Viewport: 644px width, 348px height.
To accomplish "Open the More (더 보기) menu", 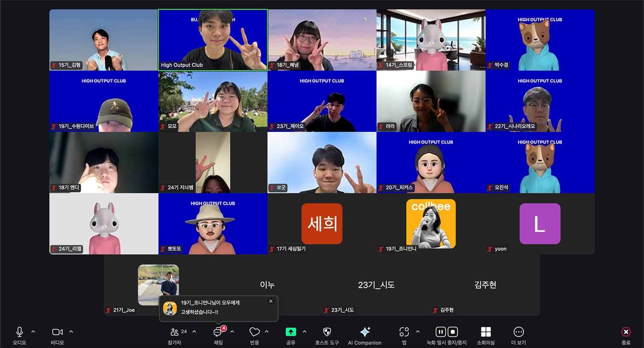I will pyautogui.click(x=518, y=332).
